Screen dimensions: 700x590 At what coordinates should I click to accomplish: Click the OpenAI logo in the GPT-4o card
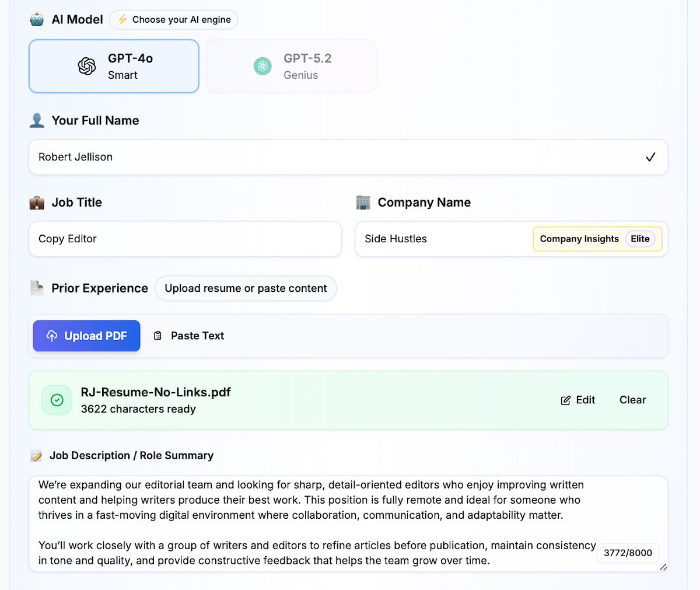[x=87, y=66]
